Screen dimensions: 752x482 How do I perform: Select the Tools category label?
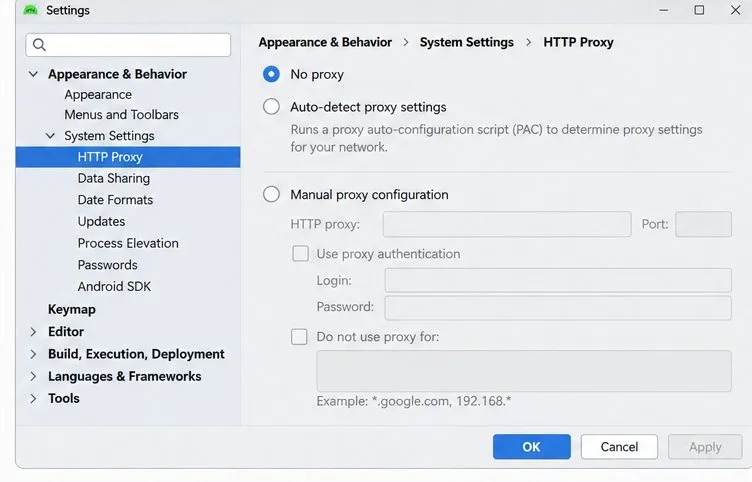[64, 399]
